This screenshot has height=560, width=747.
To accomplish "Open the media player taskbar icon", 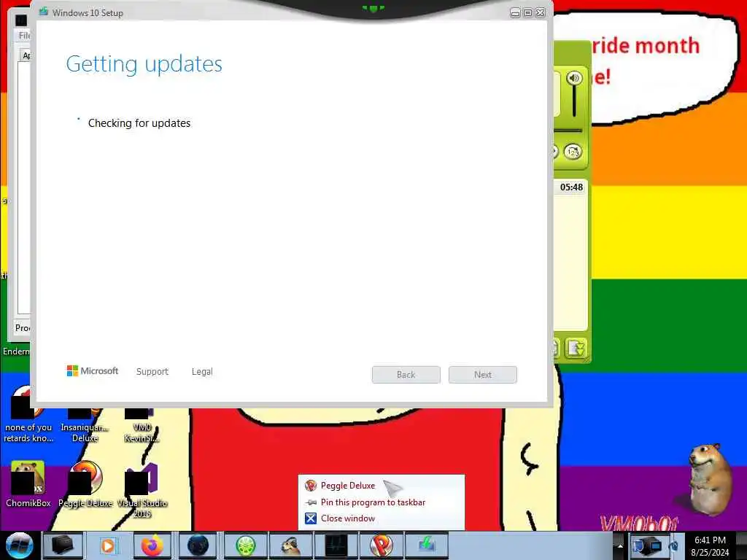I will coord(108,545).
